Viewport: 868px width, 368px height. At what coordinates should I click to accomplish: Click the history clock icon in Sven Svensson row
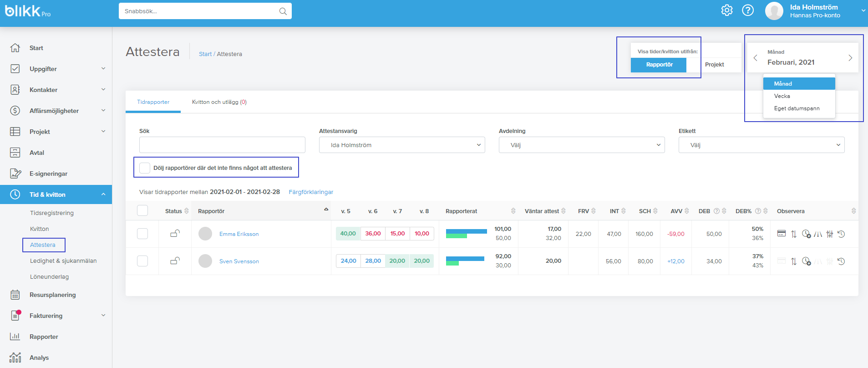[841, 261]
